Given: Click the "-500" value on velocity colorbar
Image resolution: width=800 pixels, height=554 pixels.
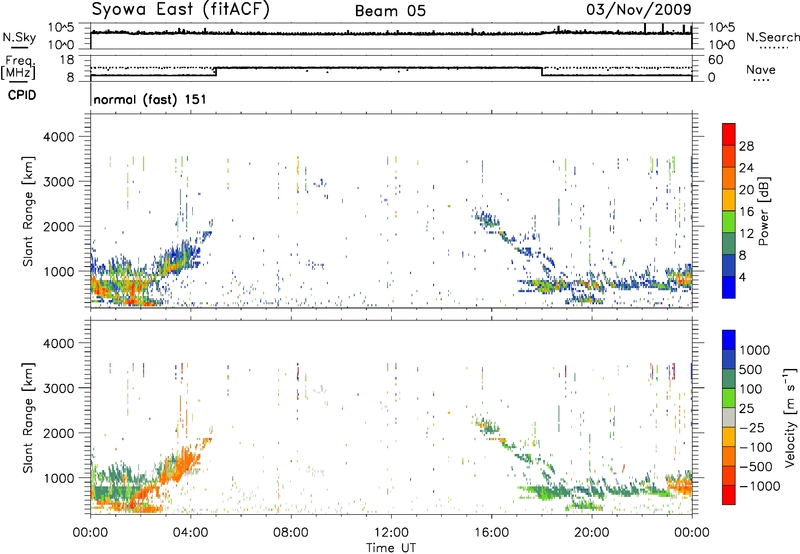Looking at the screenshot, I should (x=756, y=467).
